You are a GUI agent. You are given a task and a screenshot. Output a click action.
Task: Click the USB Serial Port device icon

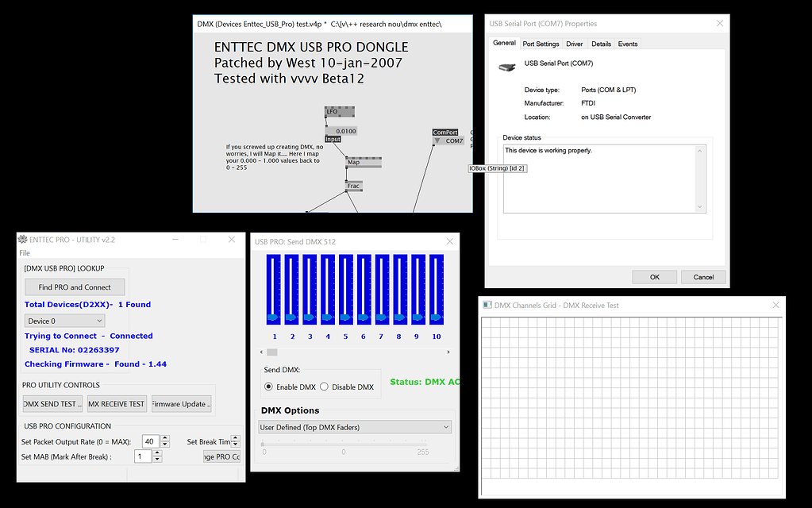click(506, 69)
